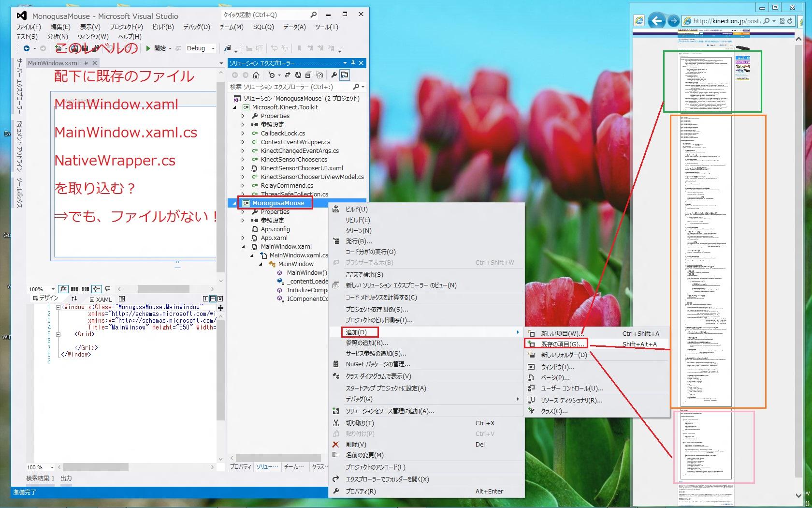Pin the Solution Explorer panel
Viewport: 812px width, 508px height.
(353, 63)
